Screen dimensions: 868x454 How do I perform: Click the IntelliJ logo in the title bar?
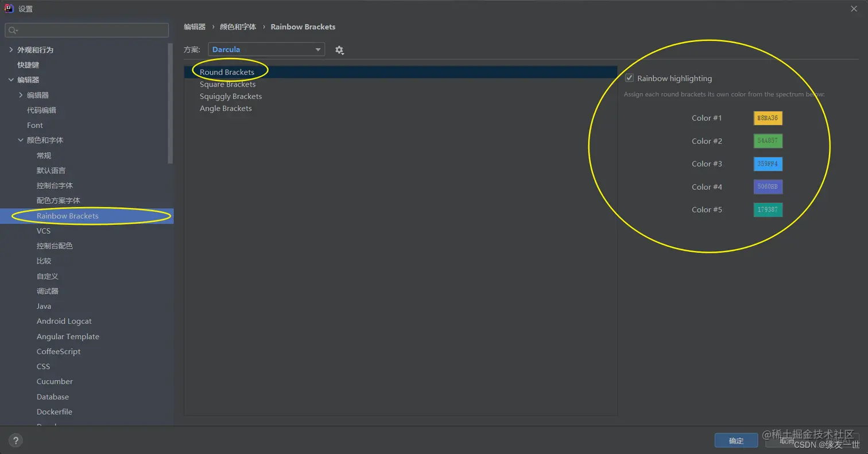[9, 9]
